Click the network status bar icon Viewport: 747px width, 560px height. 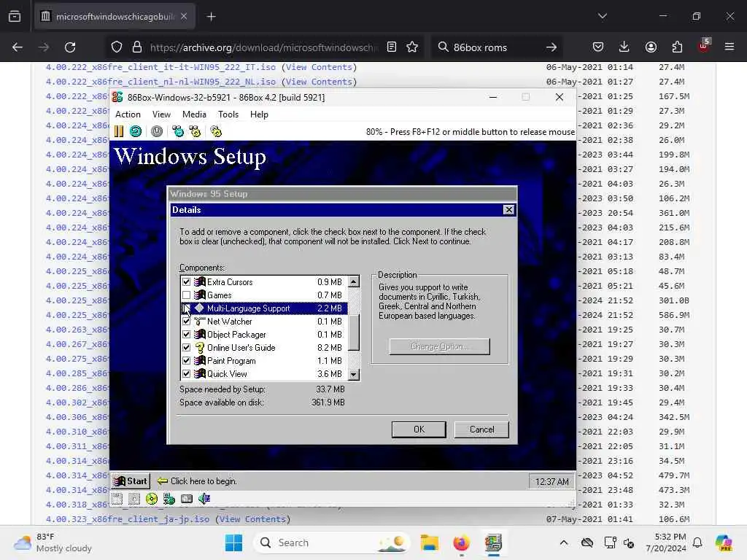click(x=169, y=499)
